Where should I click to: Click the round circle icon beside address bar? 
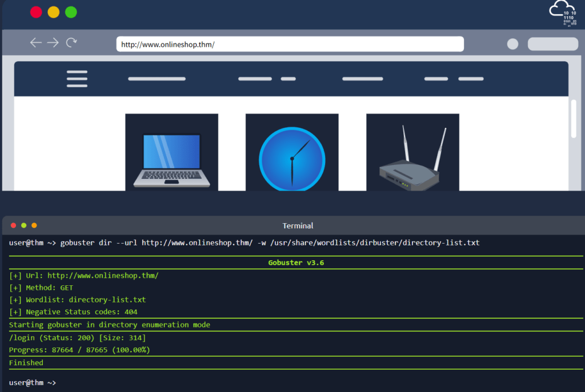click(512, 44)
